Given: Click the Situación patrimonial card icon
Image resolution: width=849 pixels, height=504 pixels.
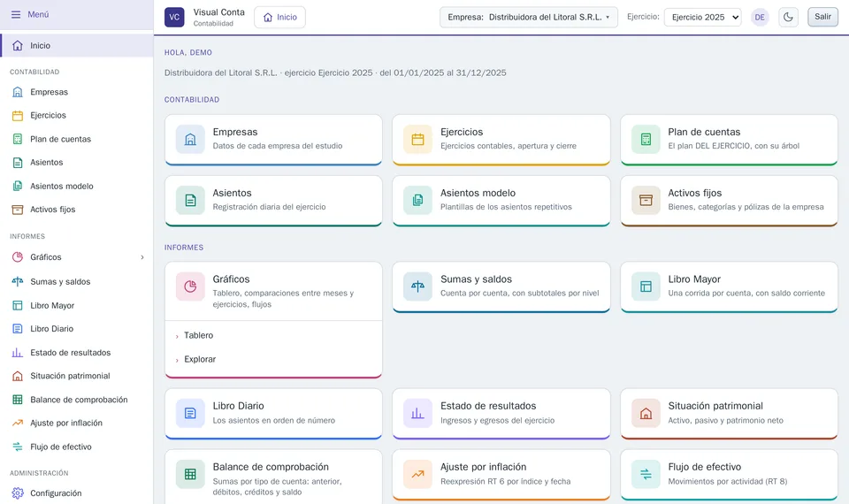Looking at the screenshot, I should (x=646, y=414).
